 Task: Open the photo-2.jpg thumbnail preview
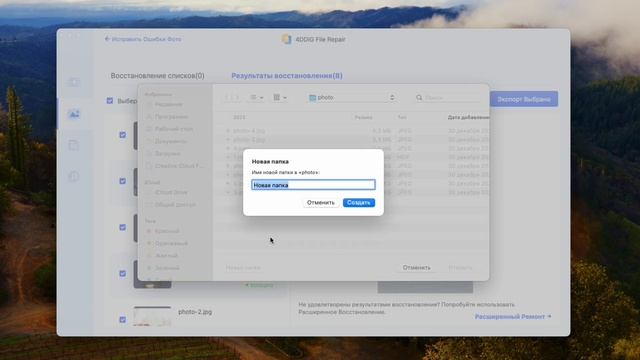[152, 316]
